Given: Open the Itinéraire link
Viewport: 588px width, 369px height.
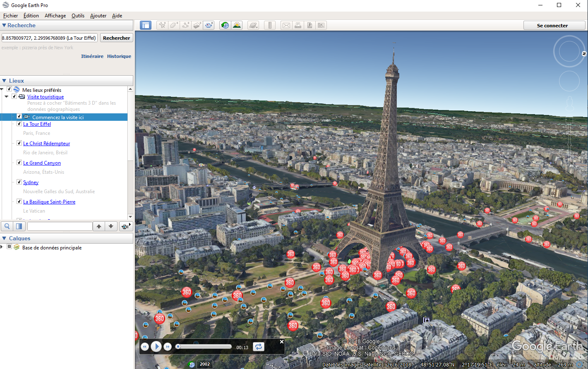Looking at the screenshot, I should click(x=92, y=56).
